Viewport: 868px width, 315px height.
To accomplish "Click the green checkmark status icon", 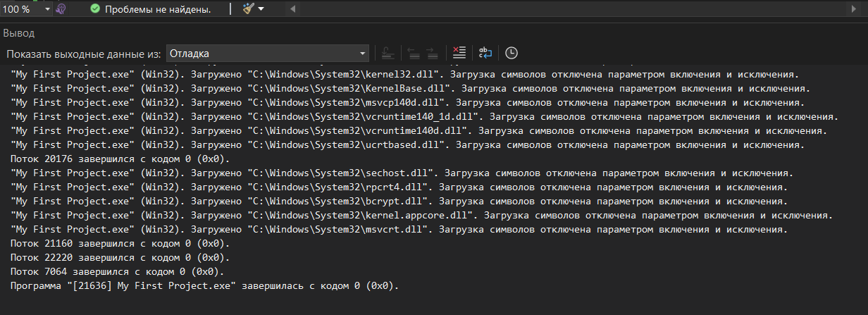I will [x=94, y=9].
